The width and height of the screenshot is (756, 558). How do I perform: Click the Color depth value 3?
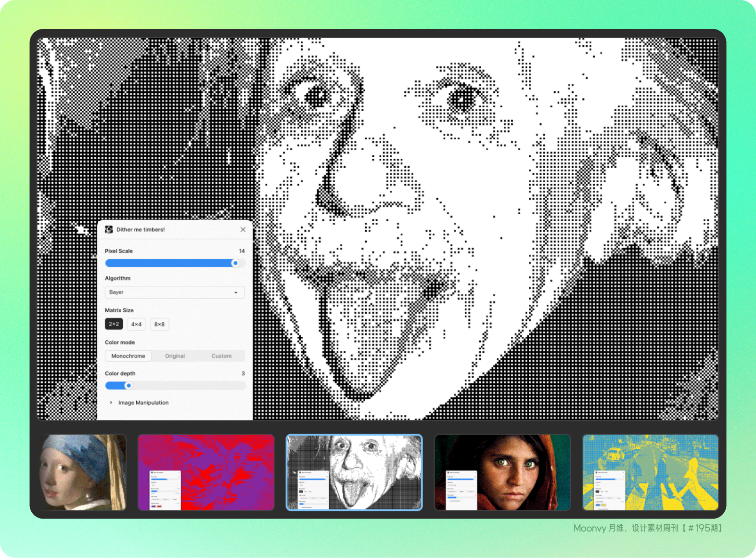[x=243, y=373]
